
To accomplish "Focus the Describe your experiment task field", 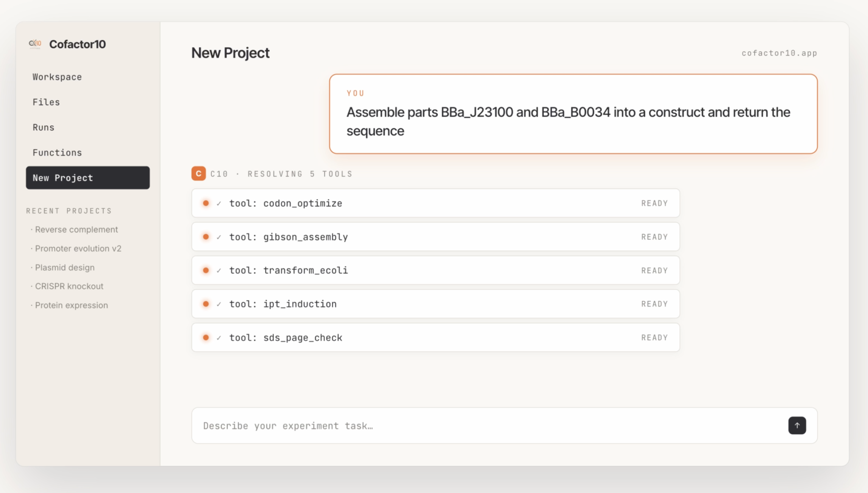I will (x=504, y=426).
